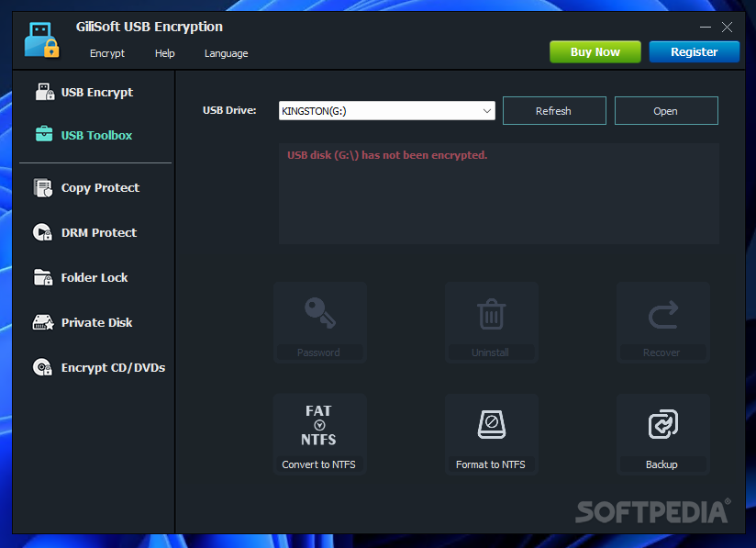Click the Uninstall trash can icon

[491, 314]
